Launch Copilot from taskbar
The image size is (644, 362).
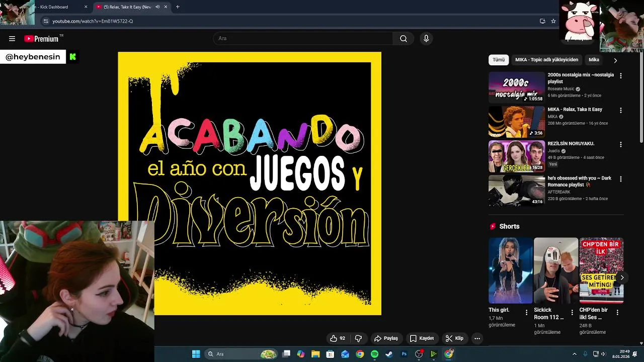click(301, 354)
